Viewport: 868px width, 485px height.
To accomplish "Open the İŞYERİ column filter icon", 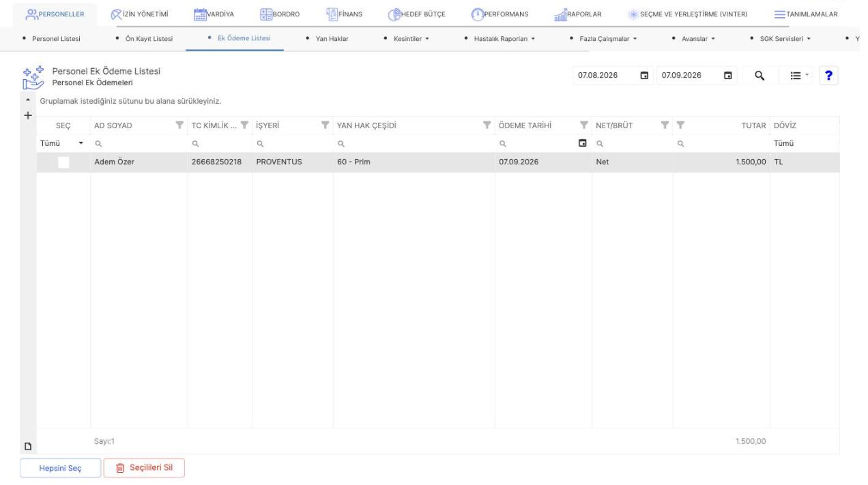I will tap(325, 125).
